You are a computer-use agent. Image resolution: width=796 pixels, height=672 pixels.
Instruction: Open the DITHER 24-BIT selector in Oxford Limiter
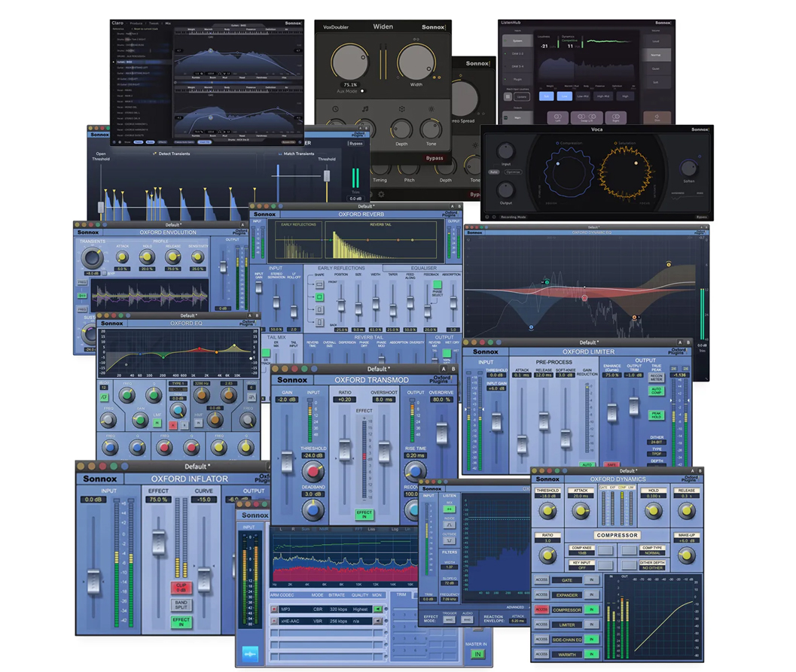click(657, 442)
